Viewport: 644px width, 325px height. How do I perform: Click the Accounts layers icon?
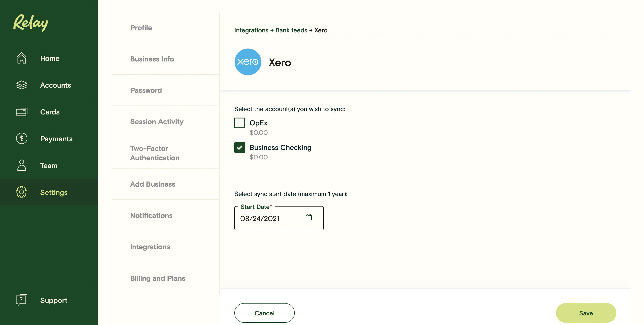[x=21, y=85]
